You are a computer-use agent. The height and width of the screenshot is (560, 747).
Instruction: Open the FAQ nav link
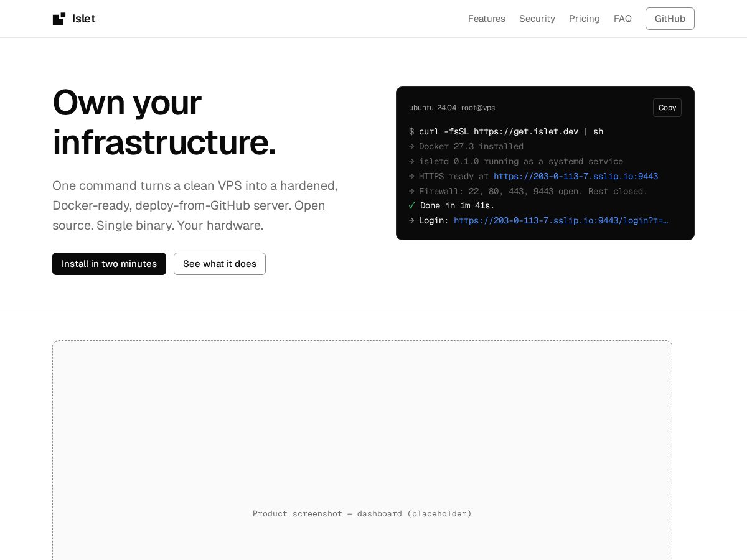click(622, 19)
